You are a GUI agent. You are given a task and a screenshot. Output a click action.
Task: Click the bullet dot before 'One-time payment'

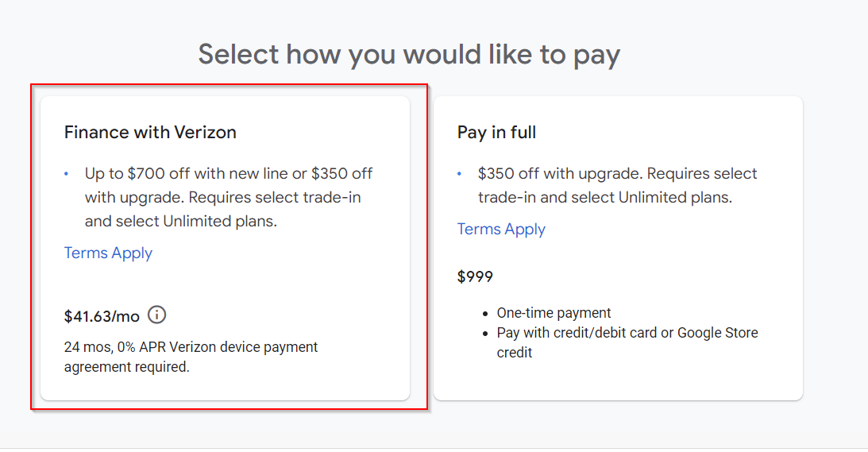484,313
